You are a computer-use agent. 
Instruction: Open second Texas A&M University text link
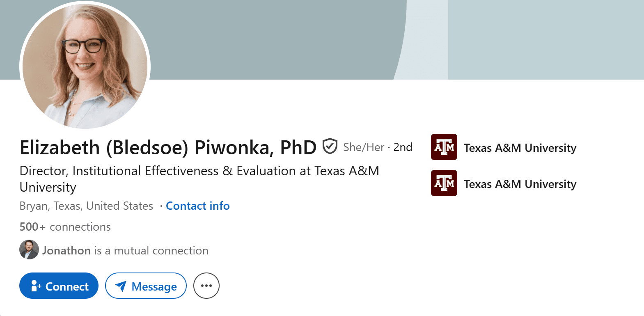520,184
